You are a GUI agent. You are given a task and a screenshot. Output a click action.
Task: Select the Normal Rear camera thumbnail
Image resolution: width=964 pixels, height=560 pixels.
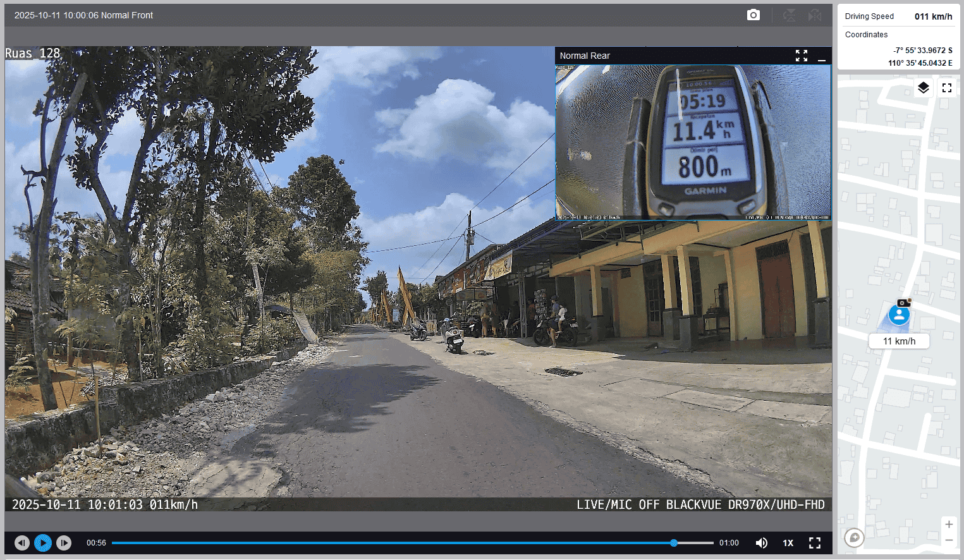pyautogui.click(x=693, y=142)
